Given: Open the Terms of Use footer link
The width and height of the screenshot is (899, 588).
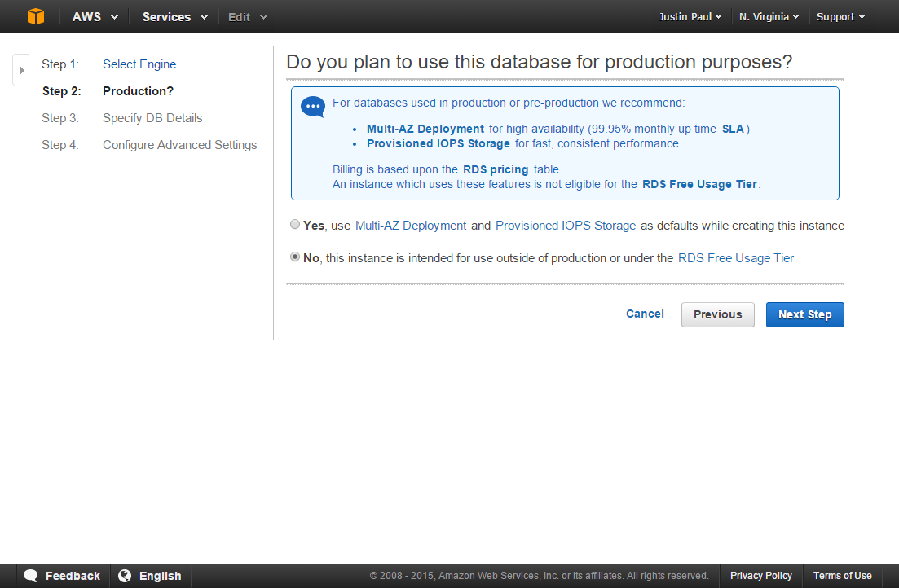Looking at the screenshot, I should (842, 576).
